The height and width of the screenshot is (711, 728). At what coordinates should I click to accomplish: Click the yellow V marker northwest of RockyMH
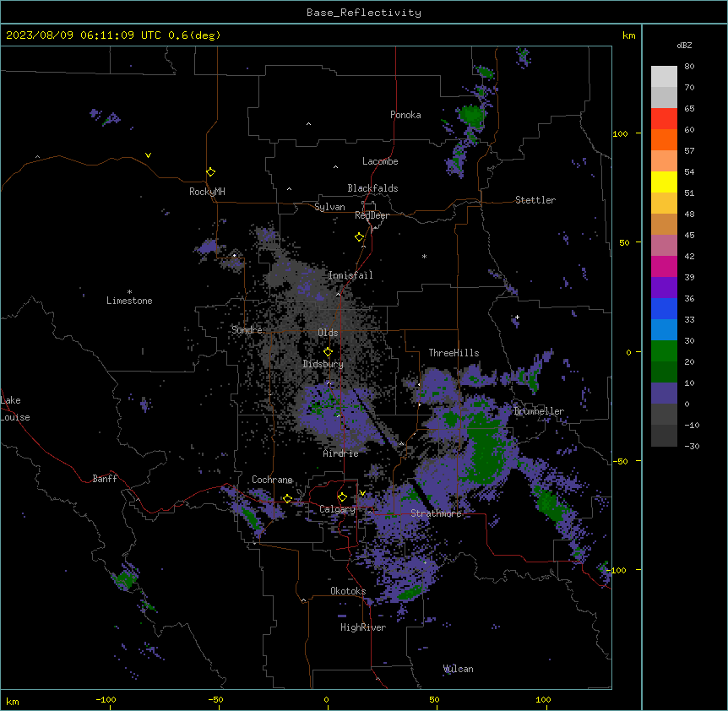click(x=148, y=155)
